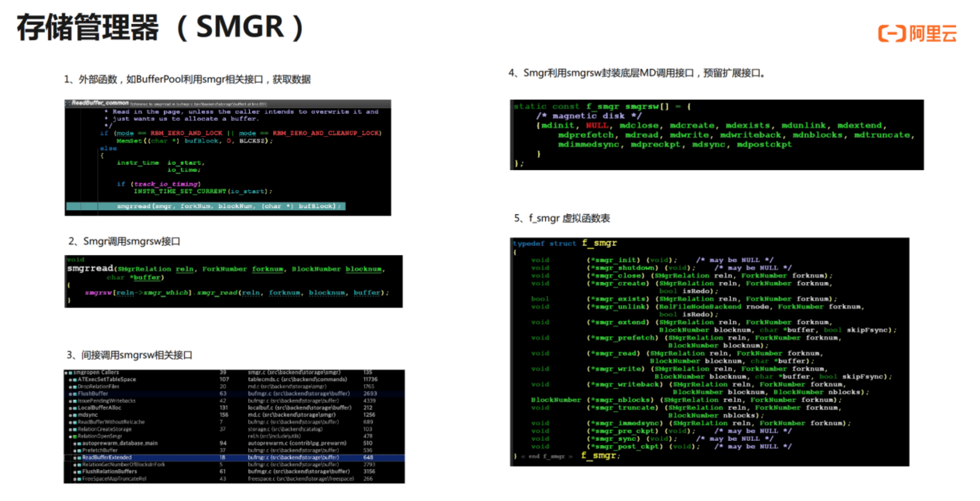Expand the DropRelationFiles tree node

click(x=70, y=387)
